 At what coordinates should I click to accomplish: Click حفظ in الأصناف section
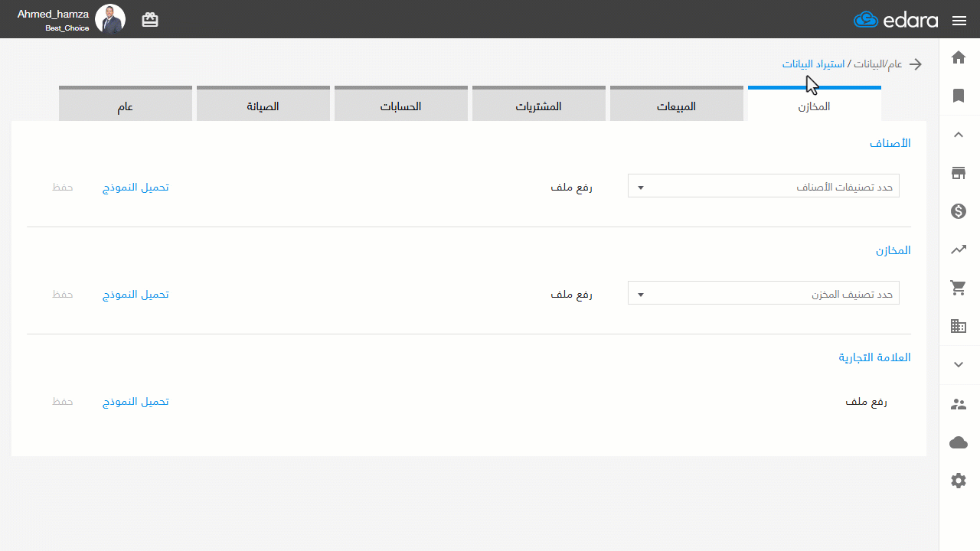[x=63, y=187]
